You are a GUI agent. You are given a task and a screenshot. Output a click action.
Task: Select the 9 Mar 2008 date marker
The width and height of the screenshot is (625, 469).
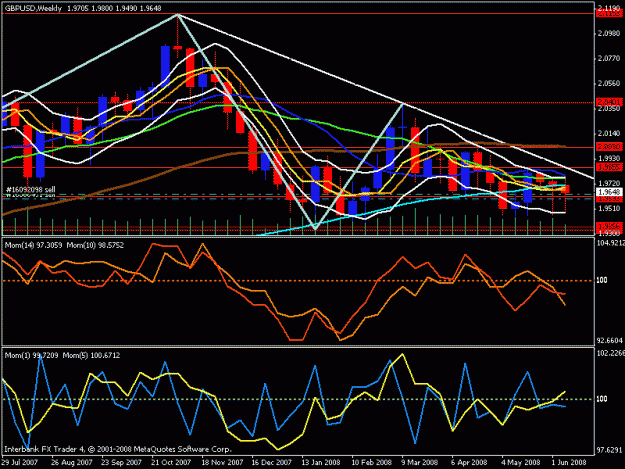420,463
